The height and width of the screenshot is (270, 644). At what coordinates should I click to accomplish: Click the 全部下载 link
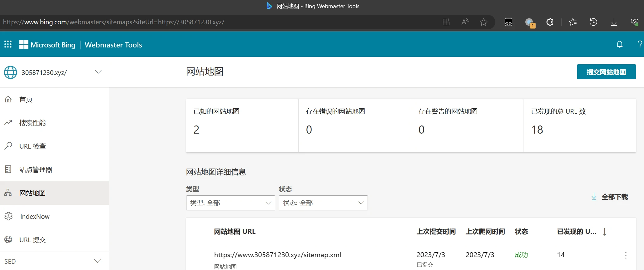610,197
